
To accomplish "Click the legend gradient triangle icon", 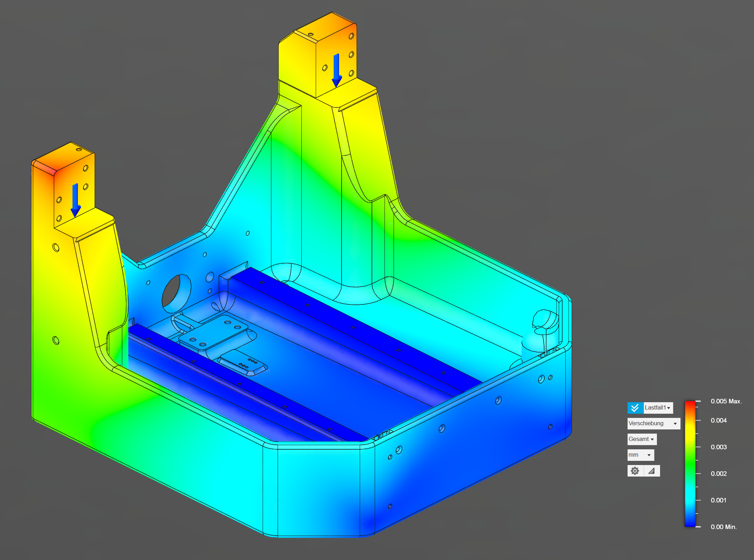I will point(651,471).
